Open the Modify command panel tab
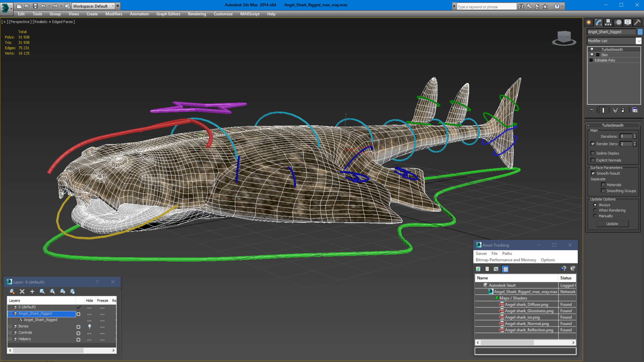This screenshot has height=362, width=644. [x=599, y=23]
